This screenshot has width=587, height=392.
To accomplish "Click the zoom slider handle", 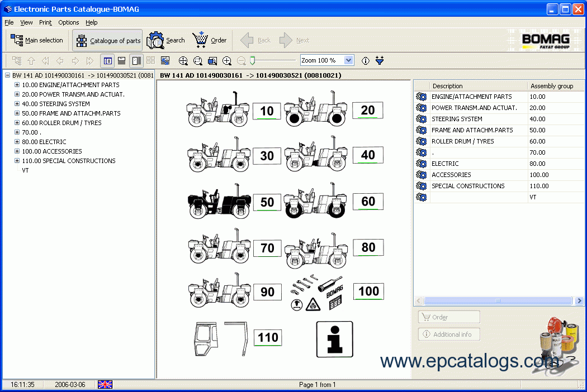I will [253, 61].
